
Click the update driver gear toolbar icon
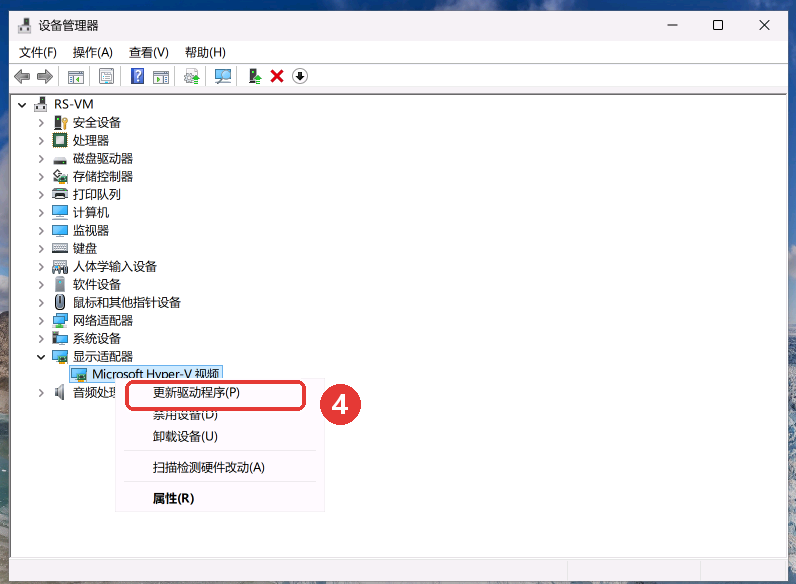192,77
